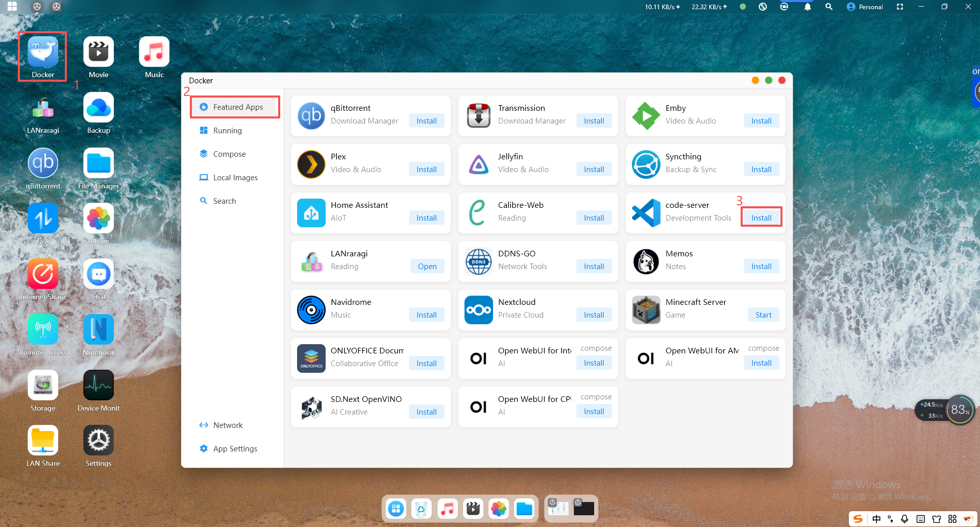Select Featured Apps in Docker sidebar

(235, 107)
